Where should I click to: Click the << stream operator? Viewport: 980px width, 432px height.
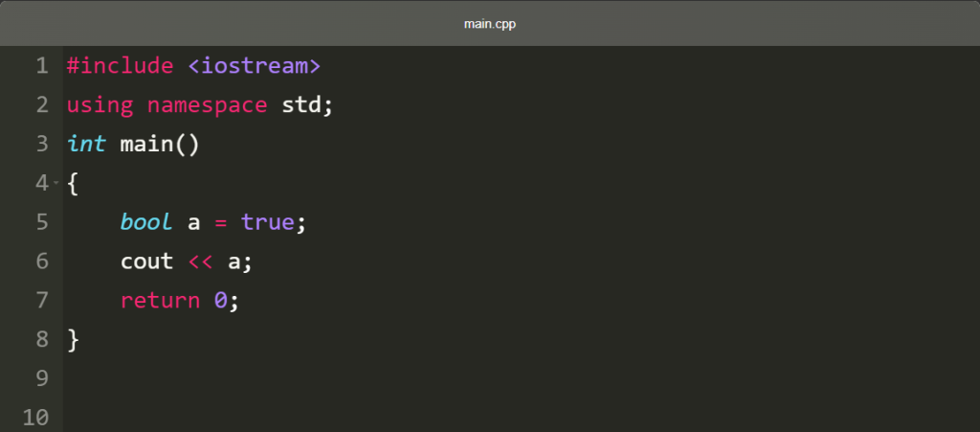point(201,261)
